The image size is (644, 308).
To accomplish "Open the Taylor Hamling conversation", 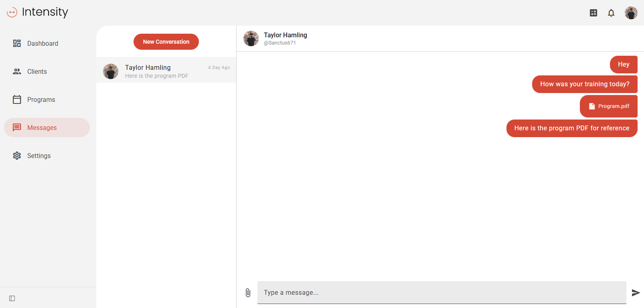I will pos(166,71).
